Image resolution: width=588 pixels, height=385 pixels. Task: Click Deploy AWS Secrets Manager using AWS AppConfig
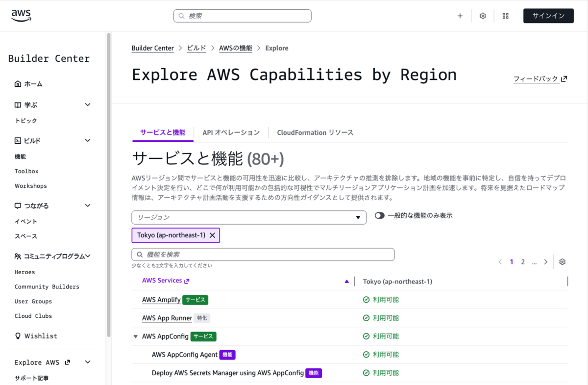[228, 373]
